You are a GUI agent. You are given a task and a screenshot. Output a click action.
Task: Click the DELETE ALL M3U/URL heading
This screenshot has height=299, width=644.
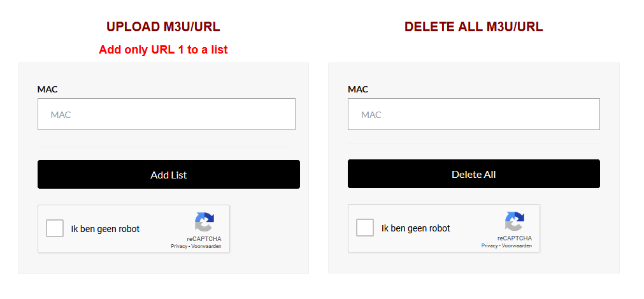coord(473,27)
